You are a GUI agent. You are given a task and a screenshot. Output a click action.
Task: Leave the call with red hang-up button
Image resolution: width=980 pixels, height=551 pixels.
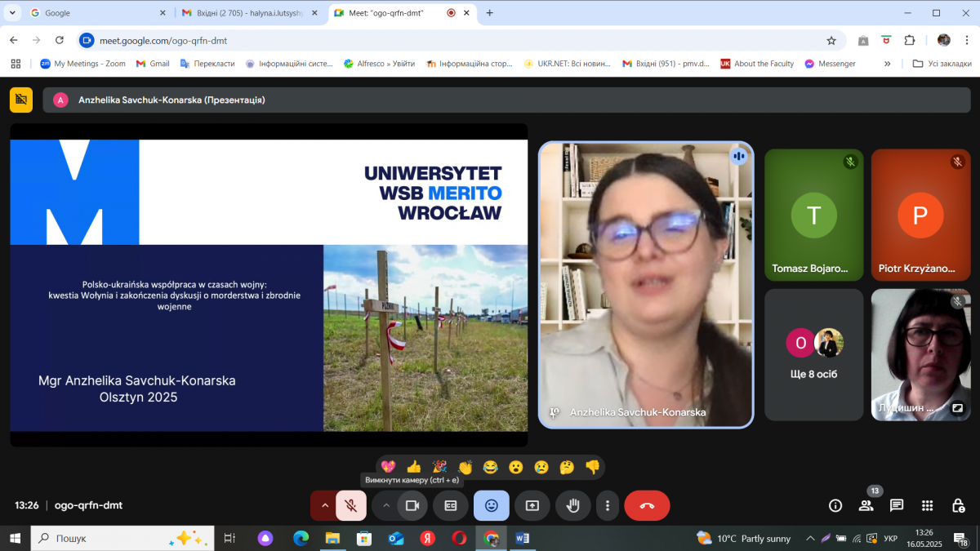(647, 506)
